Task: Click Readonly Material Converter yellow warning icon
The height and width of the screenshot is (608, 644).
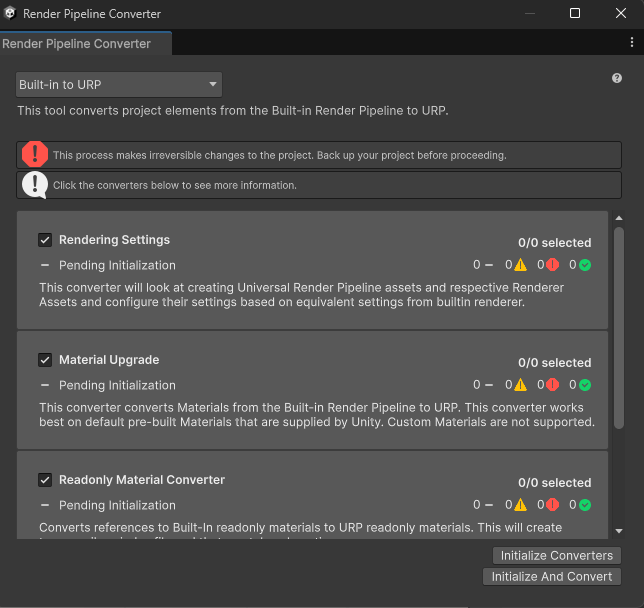Action: click(x=520, y=504)
